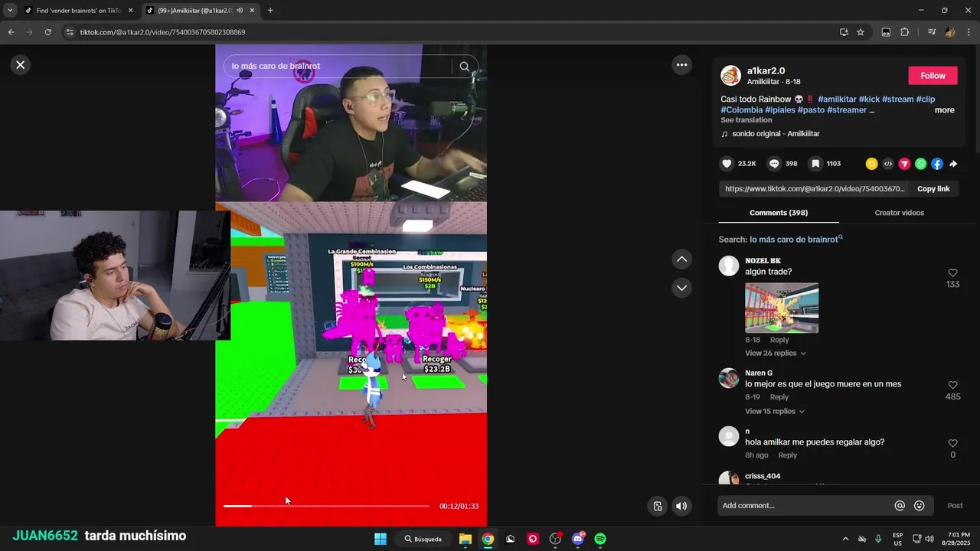This screenshot has width=980, height=551.
Task: Close the TikTok video viewer
Action: coord(21,65)
